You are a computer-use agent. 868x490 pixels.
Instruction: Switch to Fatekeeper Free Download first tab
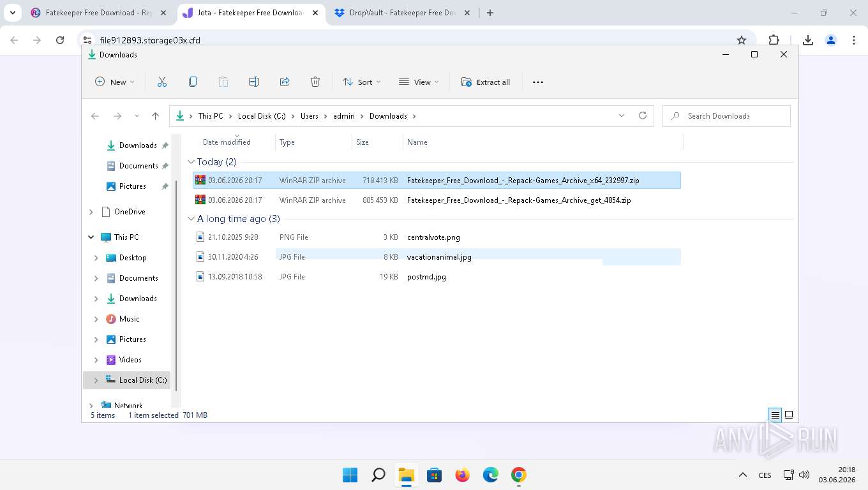click(x=100, y=13)
